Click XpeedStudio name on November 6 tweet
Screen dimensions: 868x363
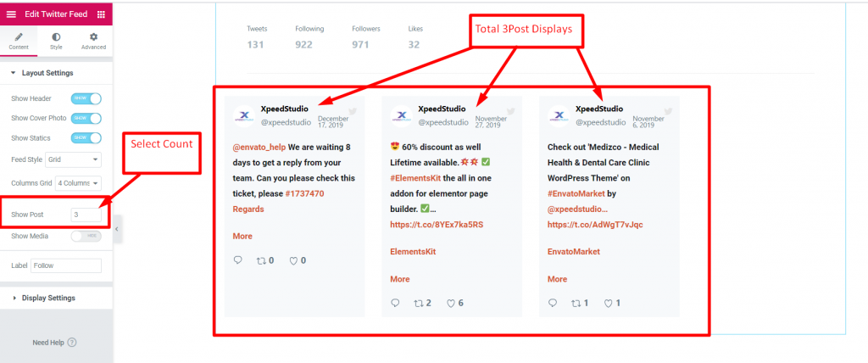599,109
